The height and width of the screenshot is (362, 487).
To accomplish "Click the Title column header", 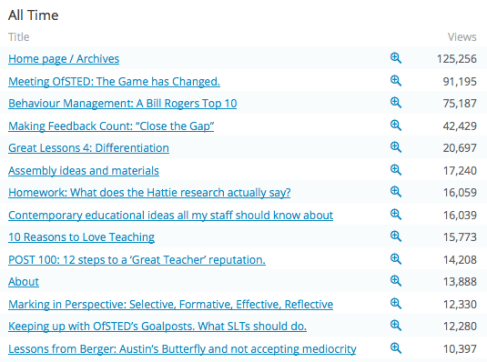I will point(19,37).
